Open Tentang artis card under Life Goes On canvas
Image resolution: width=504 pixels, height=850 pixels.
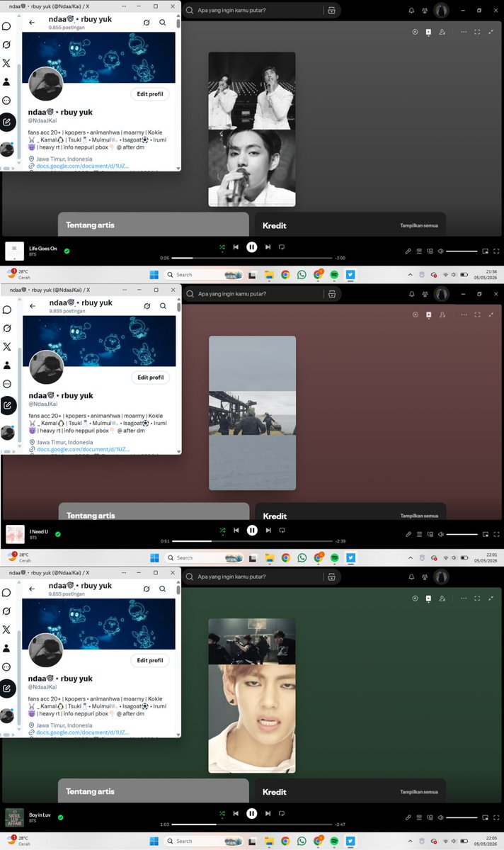(x=154, y=225)
